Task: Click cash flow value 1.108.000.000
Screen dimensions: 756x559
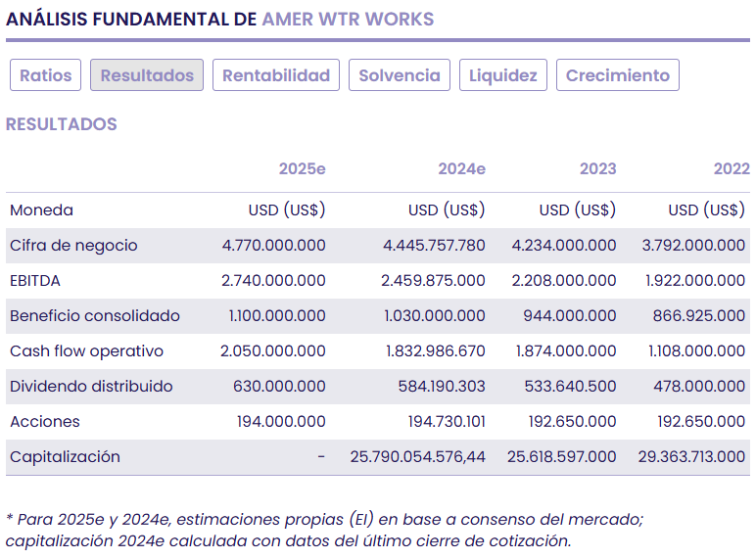Action: 696,350
